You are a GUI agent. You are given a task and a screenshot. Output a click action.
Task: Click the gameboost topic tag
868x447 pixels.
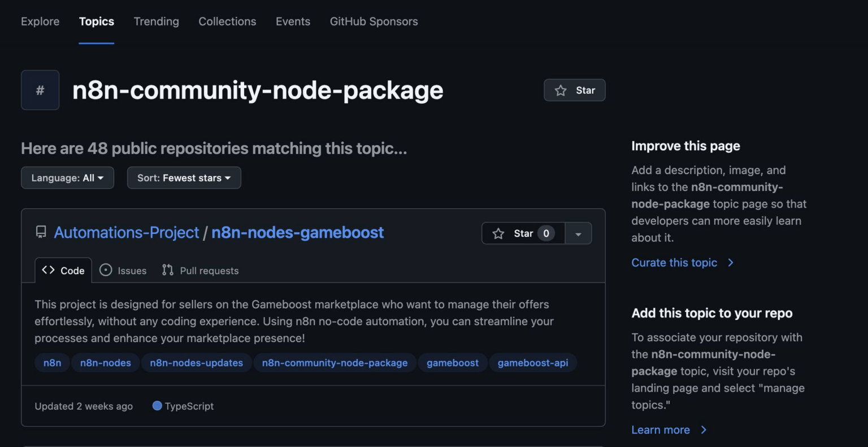[x=453, y=363]
